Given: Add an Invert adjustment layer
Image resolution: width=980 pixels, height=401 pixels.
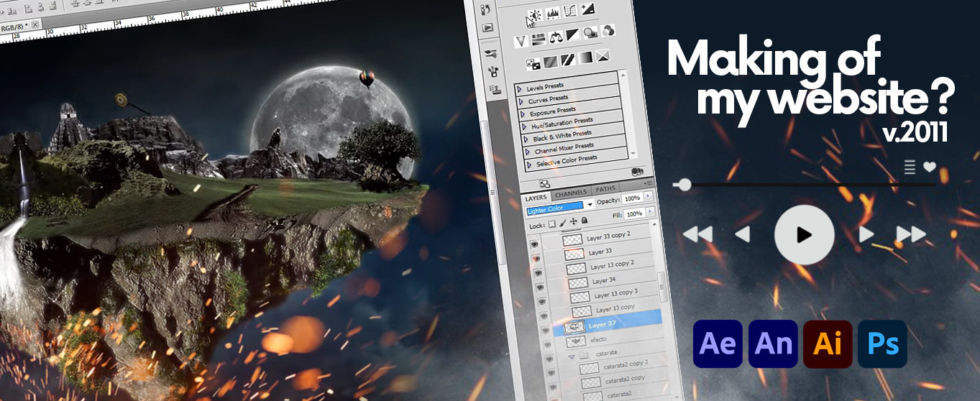Looking at the screenshot, I should coord(533,64).
